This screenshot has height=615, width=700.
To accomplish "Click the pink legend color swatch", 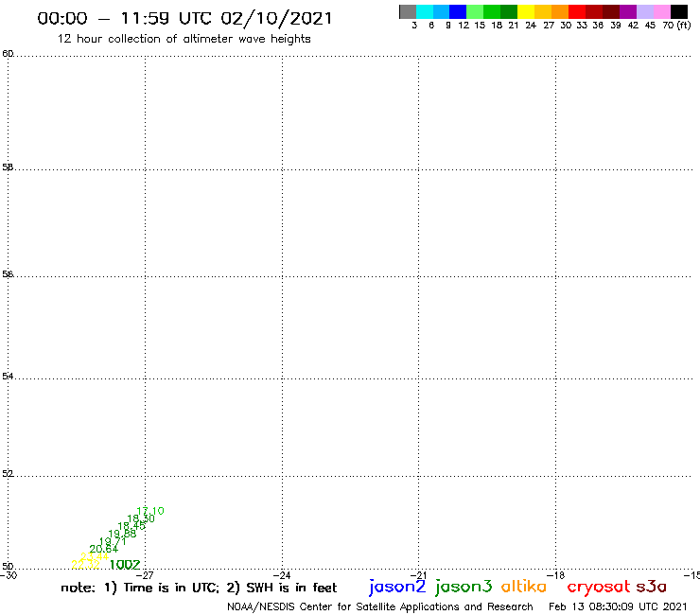I will pos(661,11).
